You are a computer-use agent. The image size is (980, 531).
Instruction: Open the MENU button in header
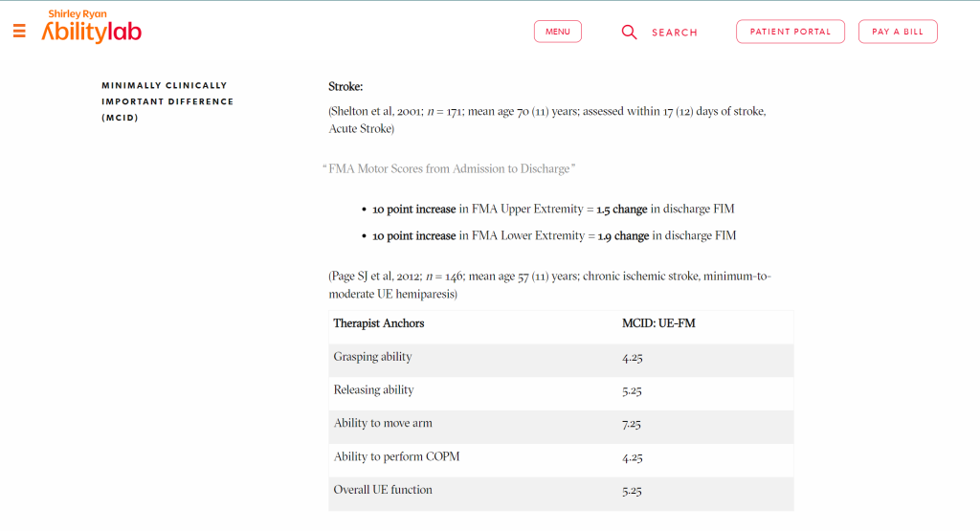[558, 32]
